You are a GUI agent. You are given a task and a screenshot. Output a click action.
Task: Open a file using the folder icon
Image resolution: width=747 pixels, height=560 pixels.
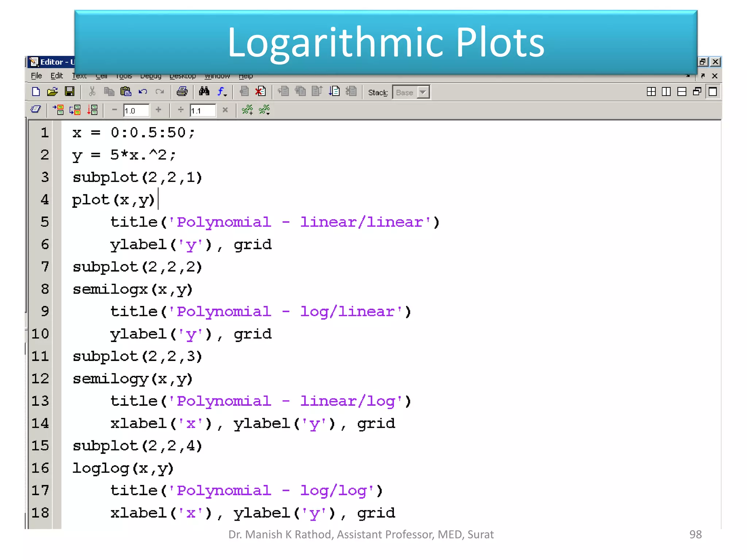click(53, 92)
